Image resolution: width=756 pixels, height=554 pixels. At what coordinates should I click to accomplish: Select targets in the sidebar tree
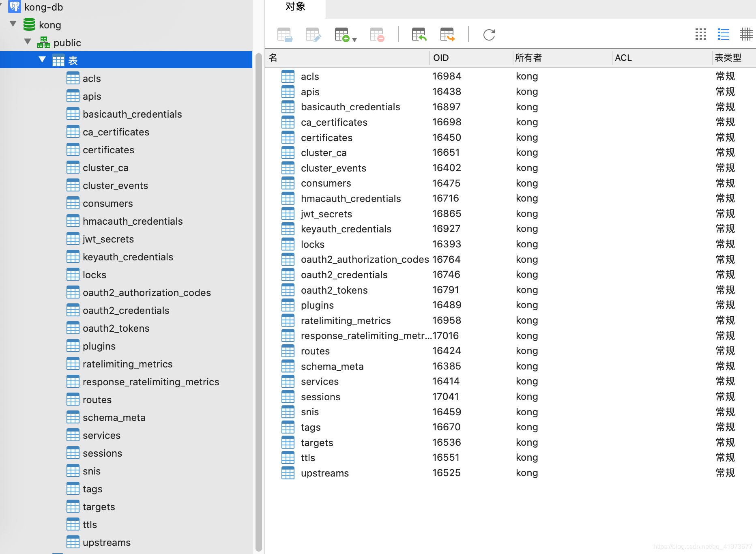(x=99, y=507)
